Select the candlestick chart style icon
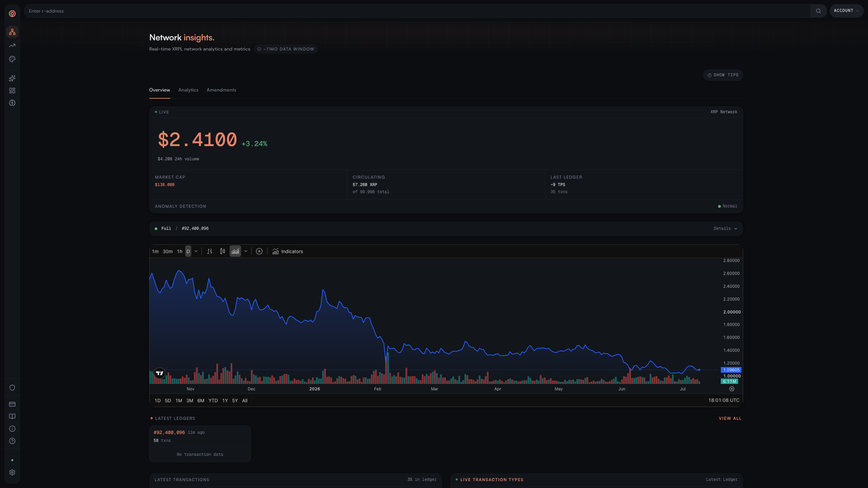This screenshot has height=488, width=868. pos(222,251)
